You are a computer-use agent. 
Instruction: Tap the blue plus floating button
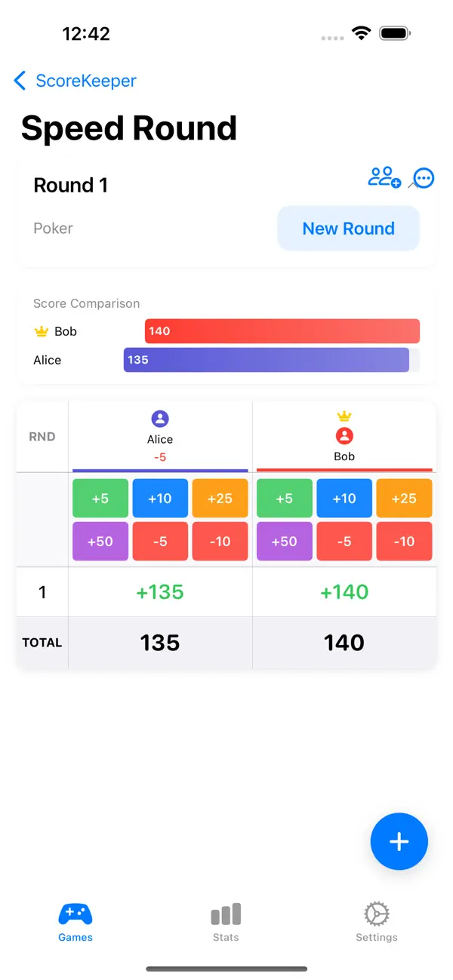point(399,842)
